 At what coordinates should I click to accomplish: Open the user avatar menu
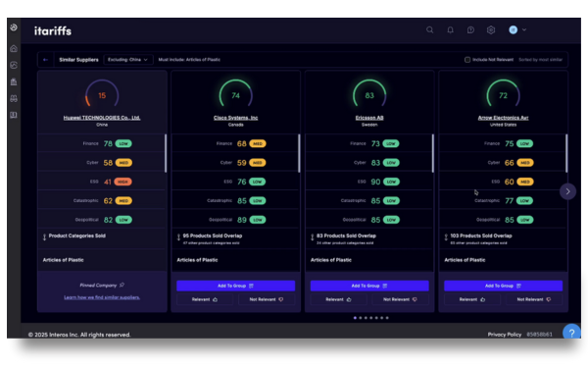pos(513,30)
